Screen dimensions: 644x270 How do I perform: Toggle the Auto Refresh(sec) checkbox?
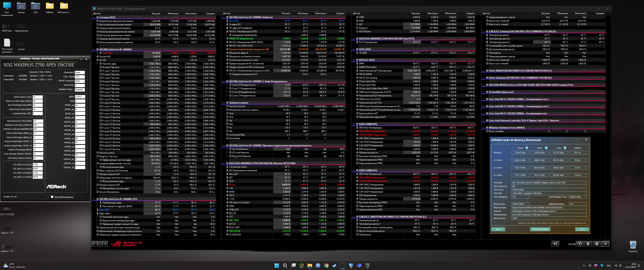click(52, 197)
